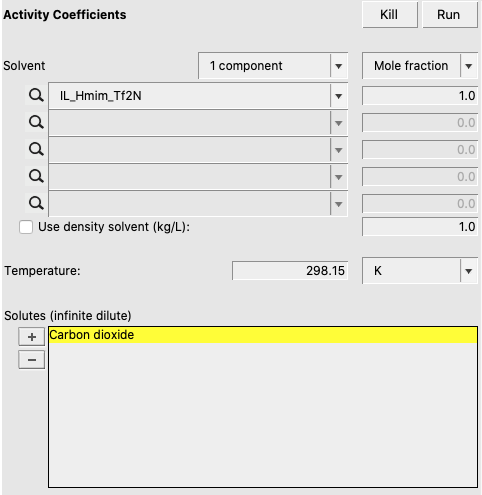Image resolution: width=482 pixels, height=495 pixels.
Task: Open the temperature unit K dropdown
Action: click(x=420, y=271)
